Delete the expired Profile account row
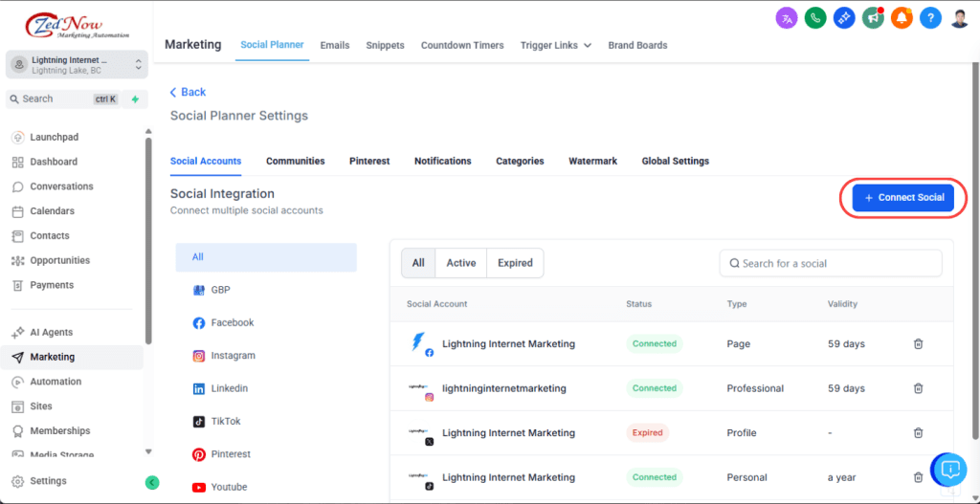Screen dimensions: 980x504 (918, 432)
